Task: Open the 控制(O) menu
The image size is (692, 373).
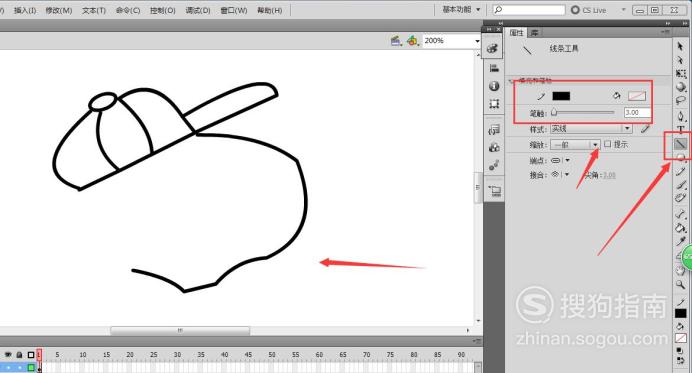Action: pyautogui.click(x=162, y=10)
